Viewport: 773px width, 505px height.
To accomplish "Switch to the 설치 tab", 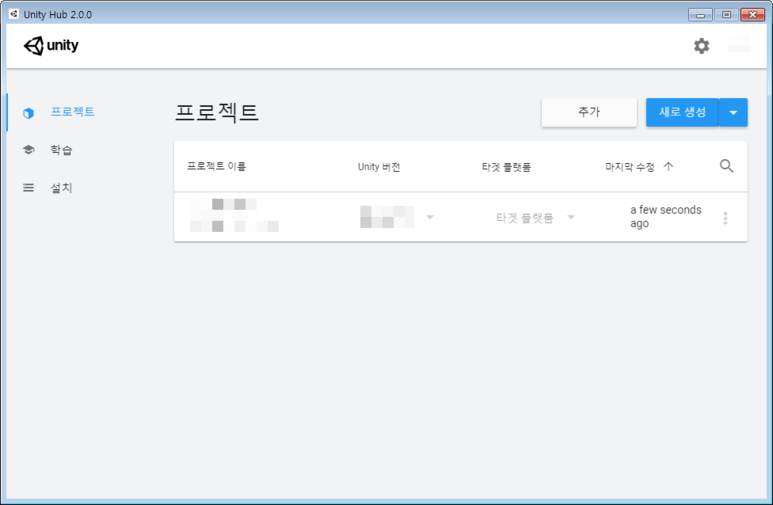I will tap(61, 187).
